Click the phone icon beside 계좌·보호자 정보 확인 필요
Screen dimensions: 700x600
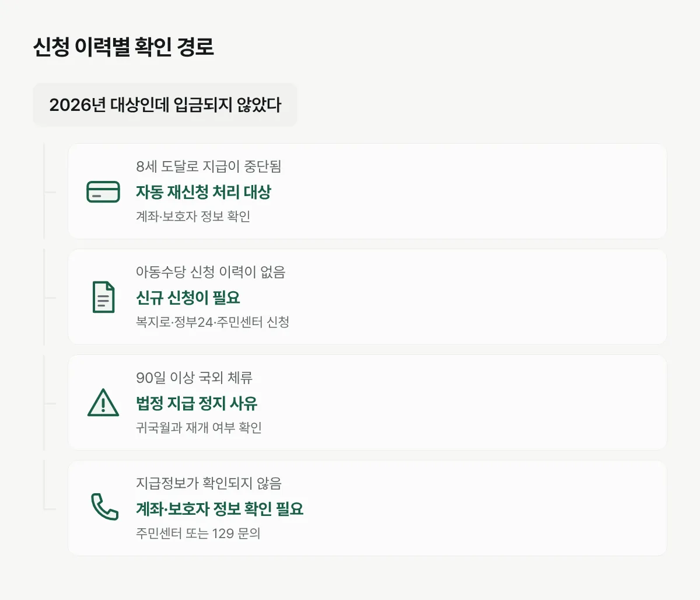[x=104, y=507]
